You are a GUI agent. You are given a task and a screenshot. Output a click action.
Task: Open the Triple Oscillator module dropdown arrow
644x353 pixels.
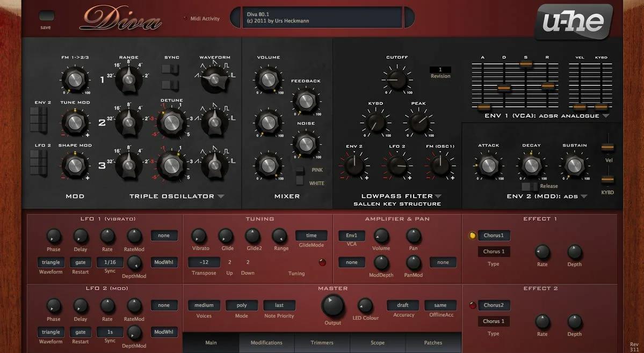[221, 196]
